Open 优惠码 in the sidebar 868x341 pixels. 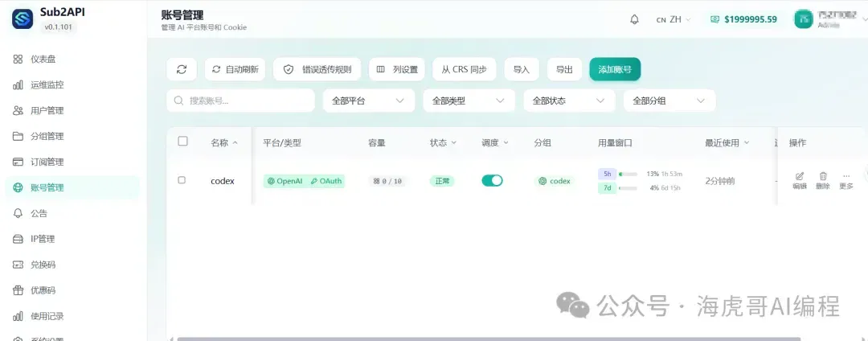point(72,290)
